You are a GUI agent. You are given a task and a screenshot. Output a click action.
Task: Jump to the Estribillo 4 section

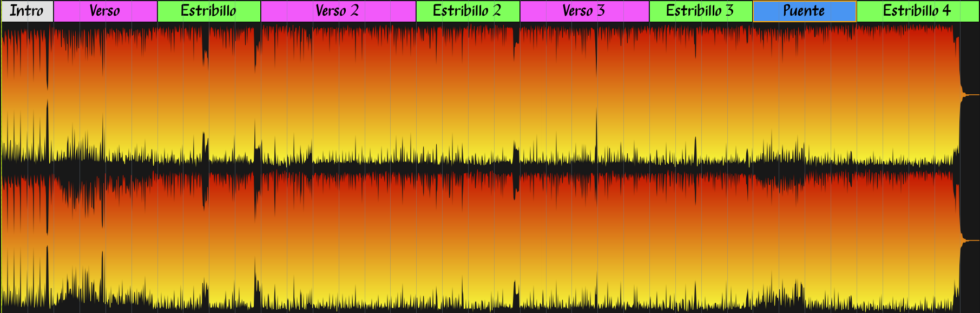[918, 11]
